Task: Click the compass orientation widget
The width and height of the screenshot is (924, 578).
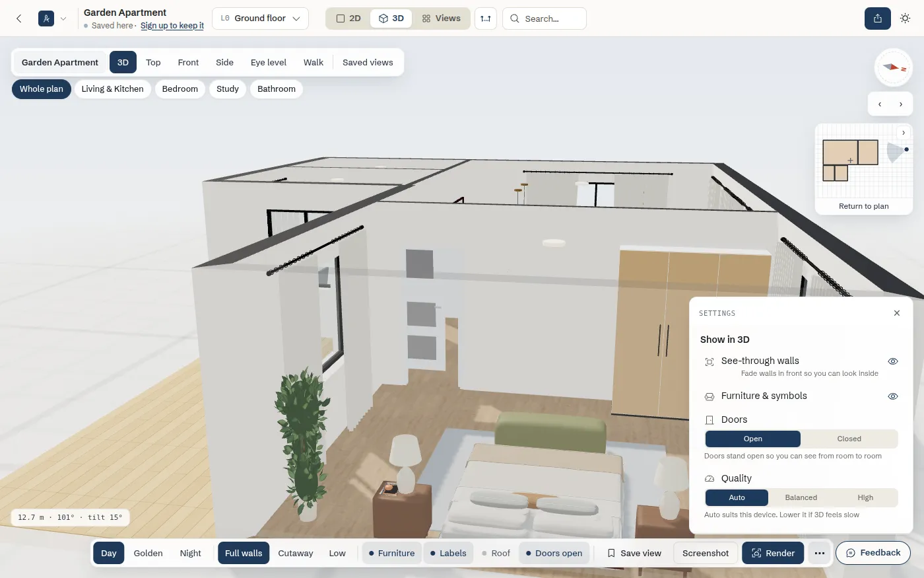Action: 894,67
